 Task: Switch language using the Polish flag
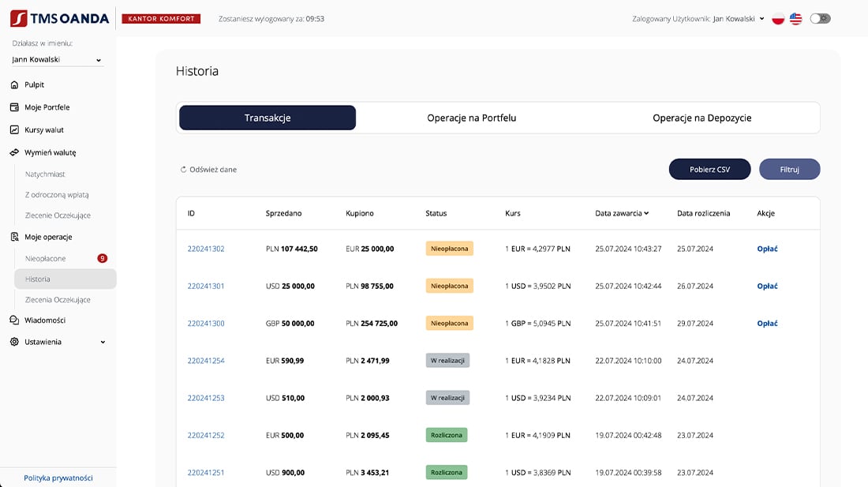778,19
